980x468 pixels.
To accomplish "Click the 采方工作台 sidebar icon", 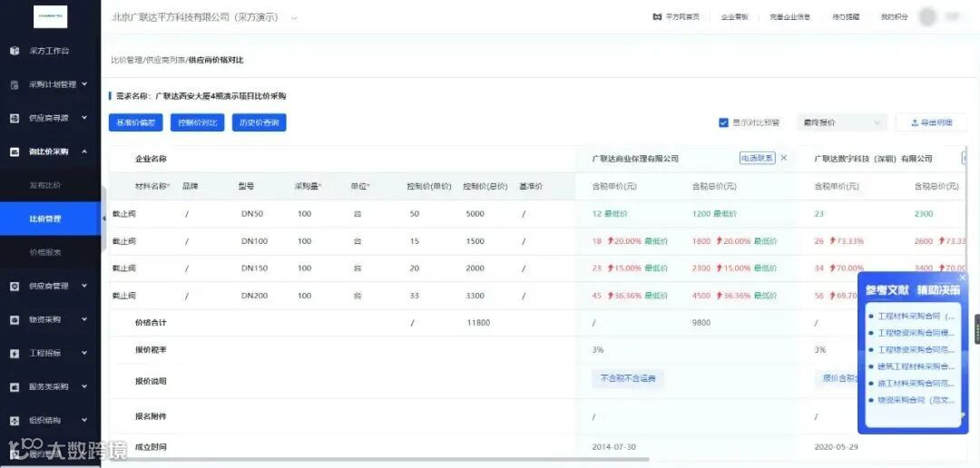I will point(15,51).
